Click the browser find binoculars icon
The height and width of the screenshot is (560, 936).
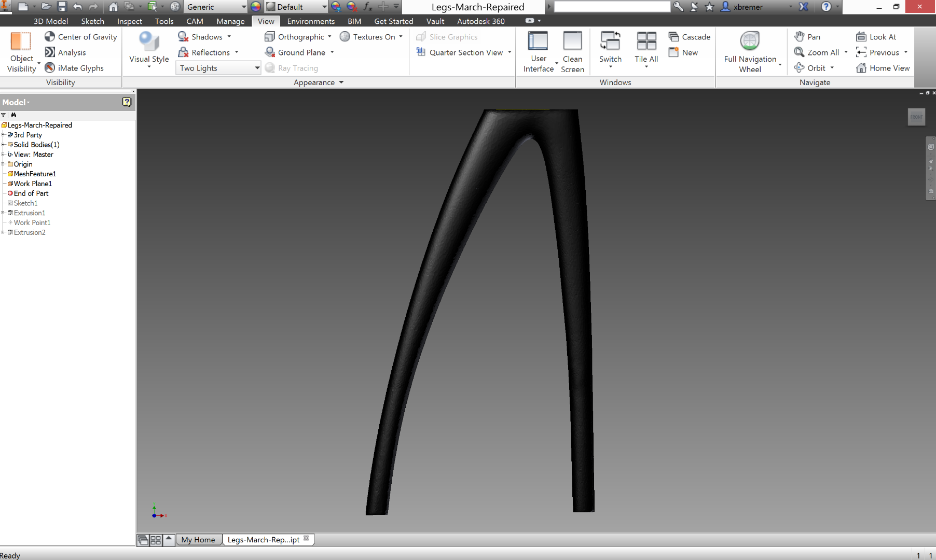(13, 115)
